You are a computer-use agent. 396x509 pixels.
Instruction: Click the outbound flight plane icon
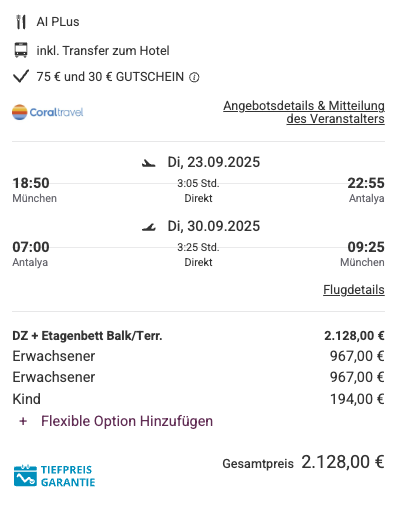(x=149, y=163)
